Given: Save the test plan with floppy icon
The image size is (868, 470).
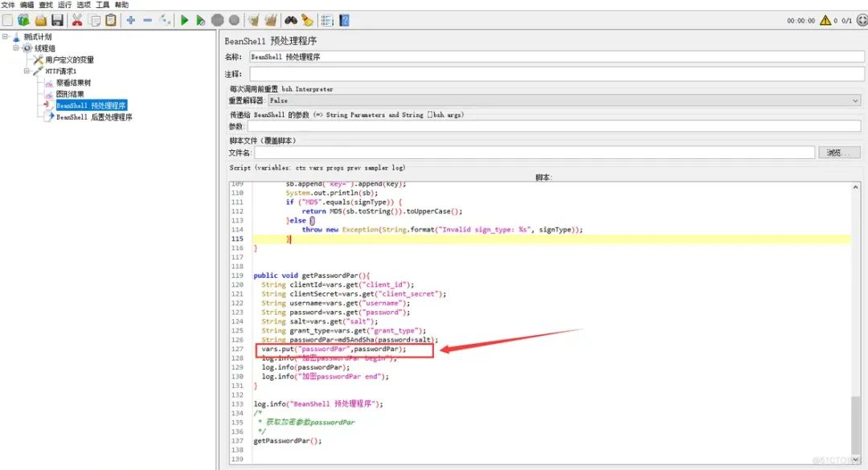Looking at the screenshot, I should [x=57, y=20].
